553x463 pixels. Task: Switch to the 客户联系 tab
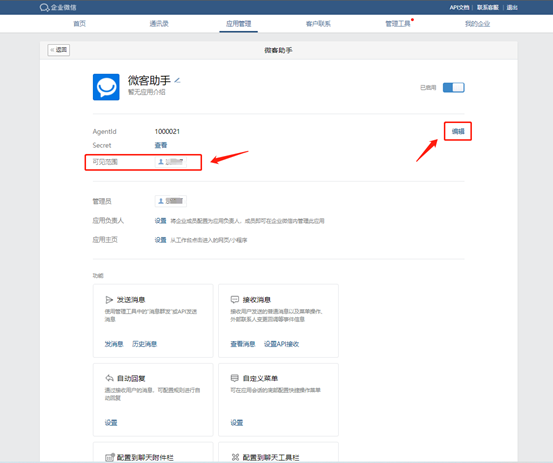[318, 24]
